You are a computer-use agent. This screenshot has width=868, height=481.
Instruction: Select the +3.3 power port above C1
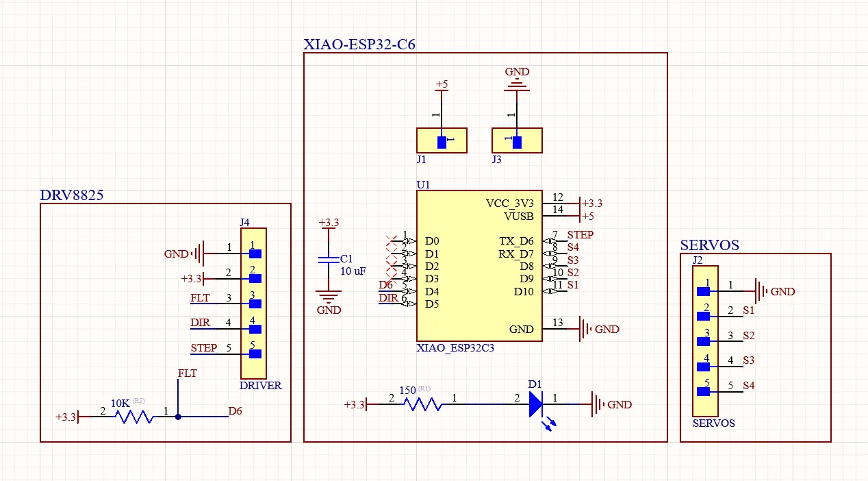pyautogui.click(x=329, y=225)
